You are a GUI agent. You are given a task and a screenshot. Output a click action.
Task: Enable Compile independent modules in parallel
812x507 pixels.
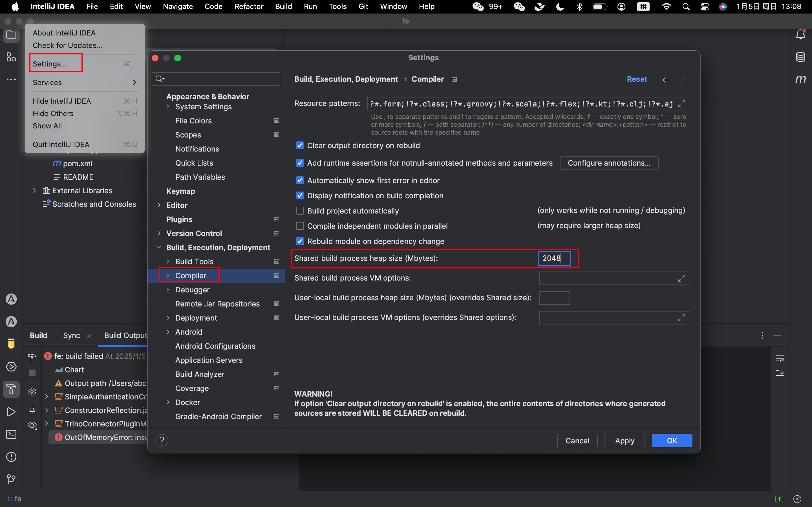pyautogui.click(x=300, y=226)
